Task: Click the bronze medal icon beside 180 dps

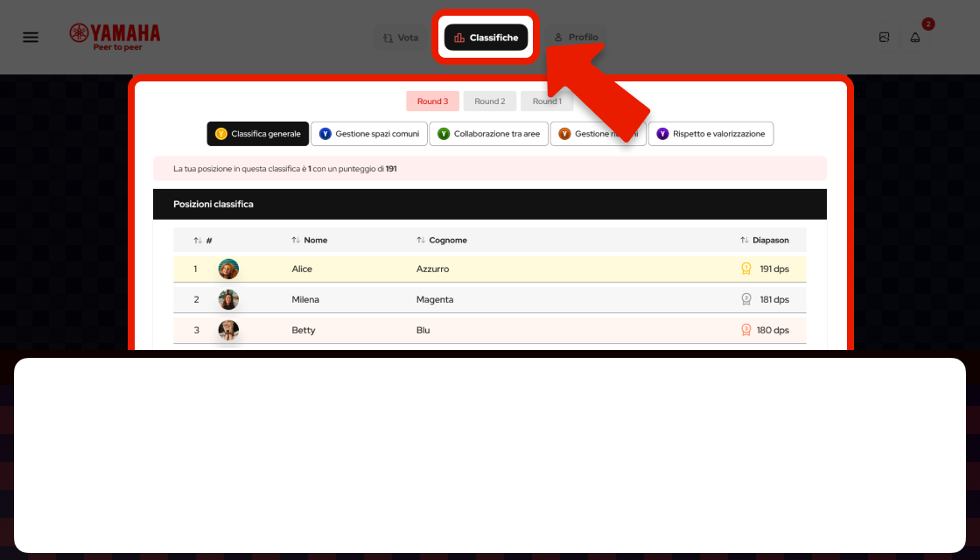Action: click(746, 331)
